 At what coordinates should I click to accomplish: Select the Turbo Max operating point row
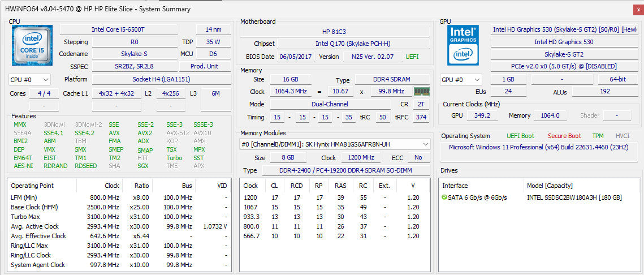coord(119,217)
